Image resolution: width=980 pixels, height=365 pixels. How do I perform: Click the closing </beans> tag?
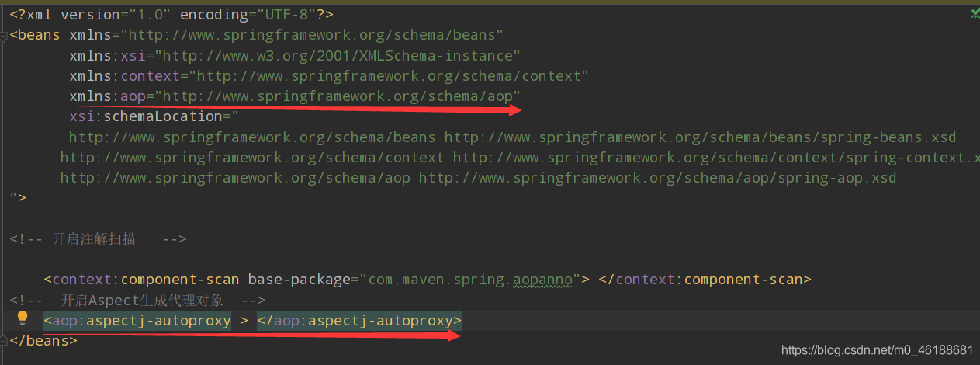pyautogui.click(x=43, y=340)
